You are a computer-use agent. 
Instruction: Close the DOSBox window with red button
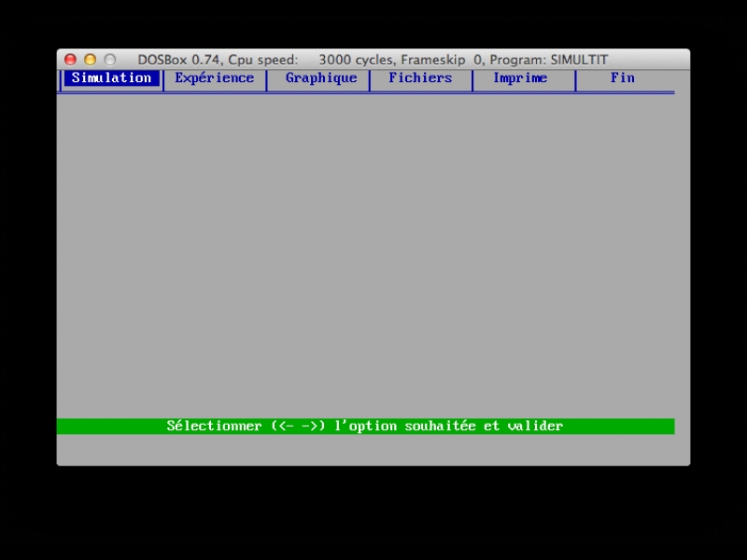click(x=70, y=60)
